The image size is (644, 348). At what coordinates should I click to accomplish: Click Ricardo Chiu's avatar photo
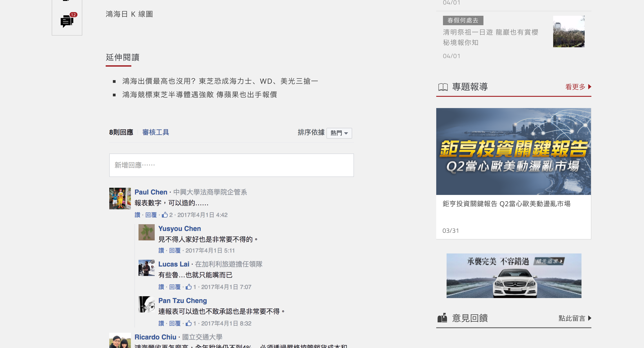[x=120, y=340]
